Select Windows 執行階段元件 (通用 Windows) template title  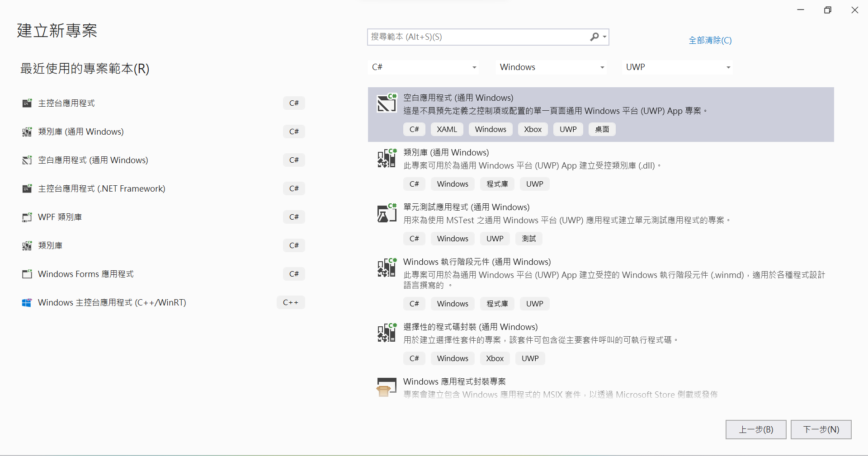pos(477,262)
